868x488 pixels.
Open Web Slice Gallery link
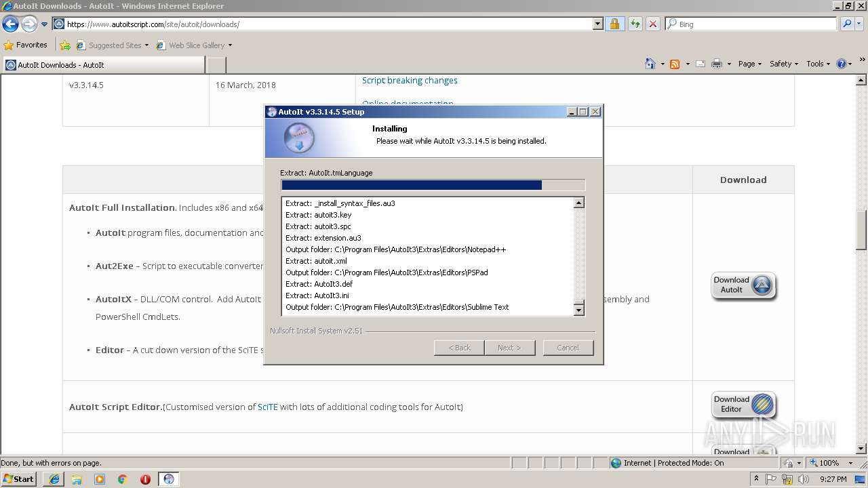(x=194, y=45)
